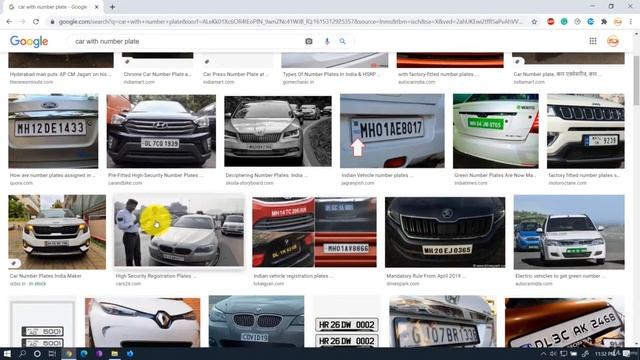The height and width of the screenshot is (360, 640).
Task: Open the BMW 'High Security Registration Plates' image
Action: coord(179,231)
